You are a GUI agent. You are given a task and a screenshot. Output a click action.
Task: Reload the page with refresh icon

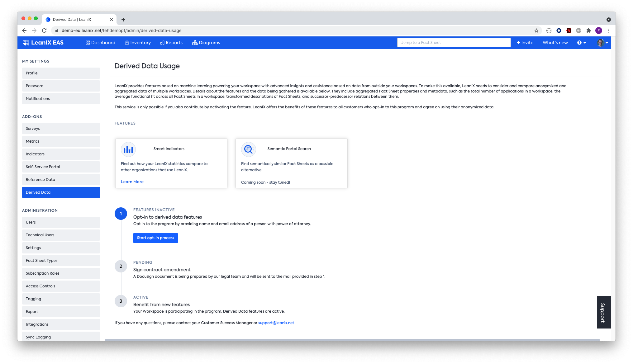[44, 31]
